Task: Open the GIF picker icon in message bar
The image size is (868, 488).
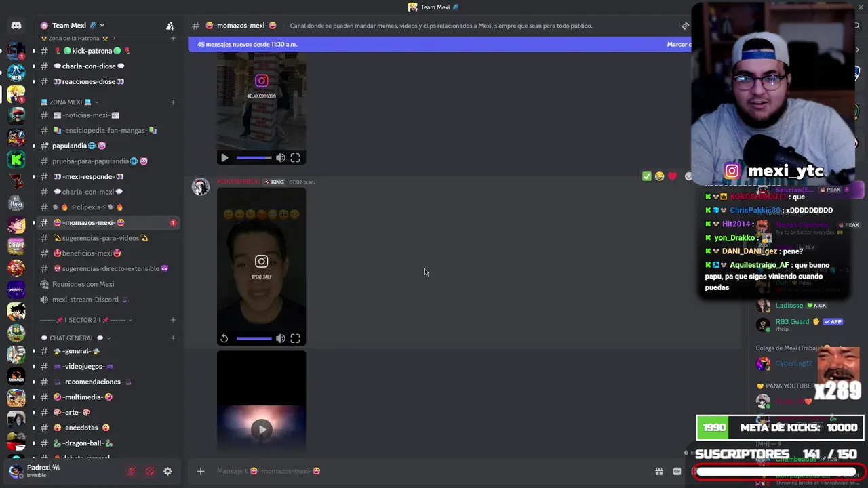Action: pyautogui.click(x=677, y=471)
